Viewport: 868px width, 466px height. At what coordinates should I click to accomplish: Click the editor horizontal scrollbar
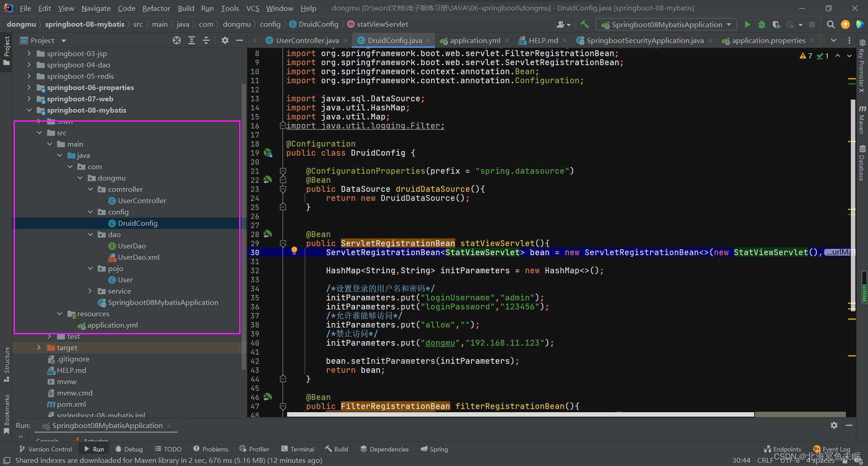point(520,414)
